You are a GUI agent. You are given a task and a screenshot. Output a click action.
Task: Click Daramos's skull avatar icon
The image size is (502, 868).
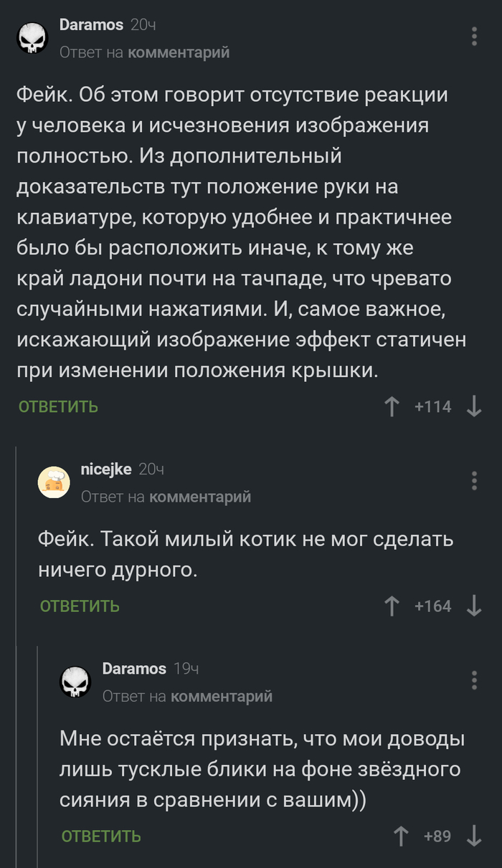click(x=30, y=37)
